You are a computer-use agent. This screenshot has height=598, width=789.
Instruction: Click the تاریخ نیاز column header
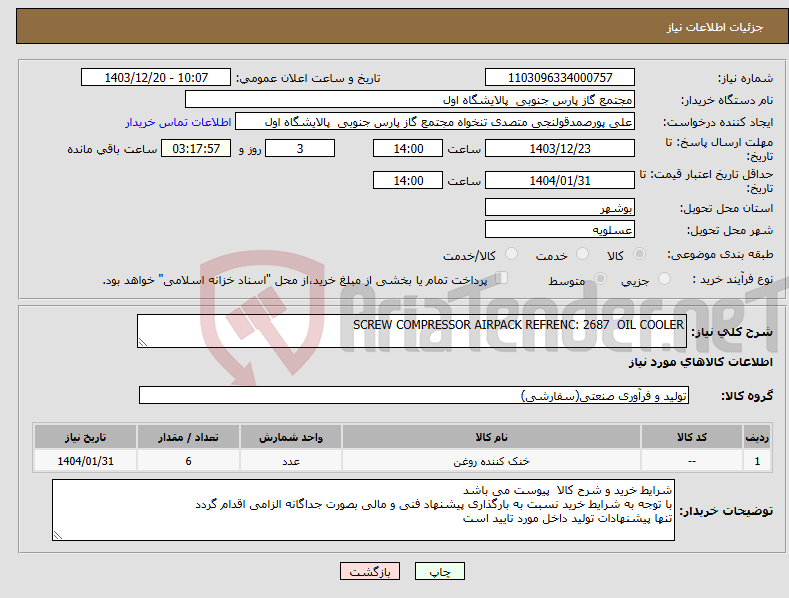(86, 437)
